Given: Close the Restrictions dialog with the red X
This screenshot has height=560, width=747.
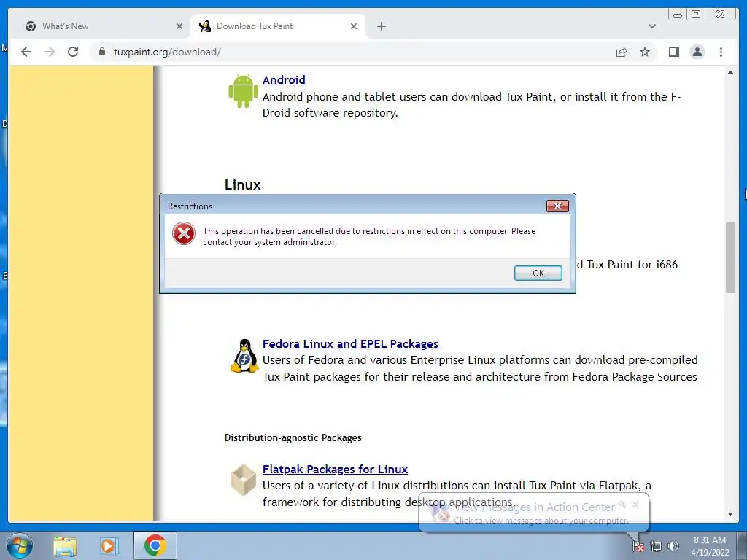Looking at the screenshot, I should click(x=557, y=206).
